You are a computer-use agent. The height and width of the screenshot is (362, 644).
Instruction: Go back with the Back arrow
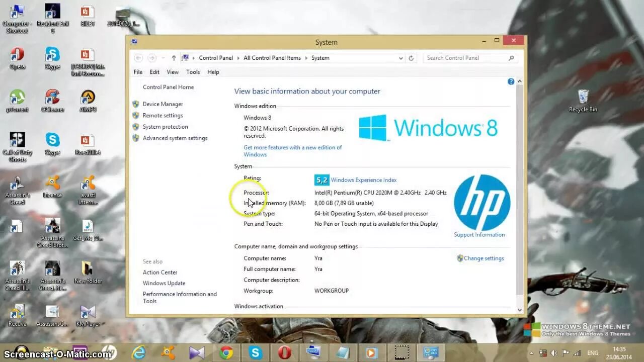coord(138,58)
